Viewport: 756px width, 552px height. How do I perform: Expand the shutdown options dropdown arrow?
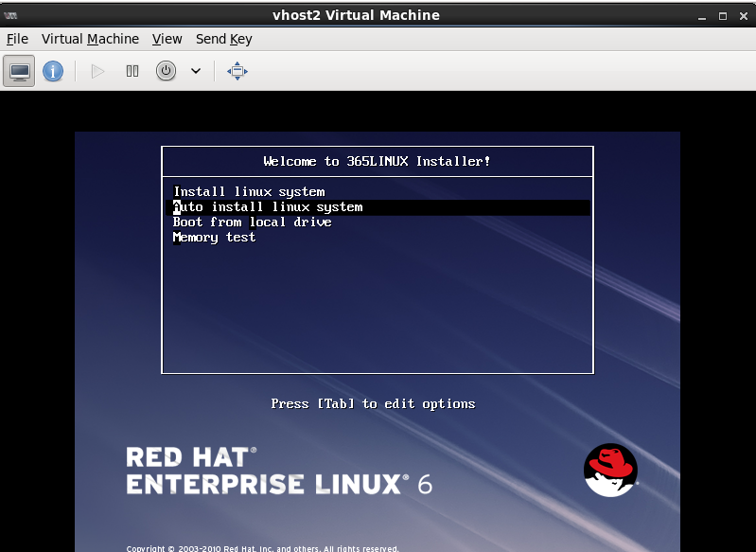[x=195, y=71]
